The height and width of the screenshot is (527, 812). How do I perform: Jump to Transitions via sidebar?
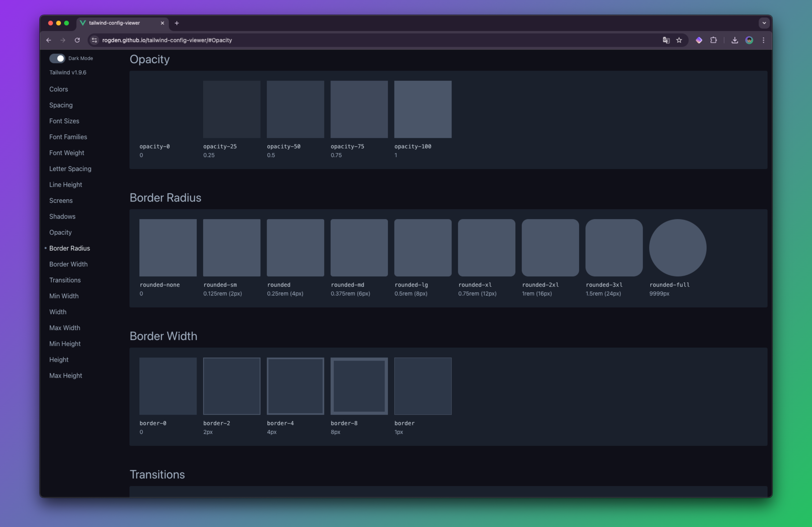pyautogui.click(x=65, y=280)
